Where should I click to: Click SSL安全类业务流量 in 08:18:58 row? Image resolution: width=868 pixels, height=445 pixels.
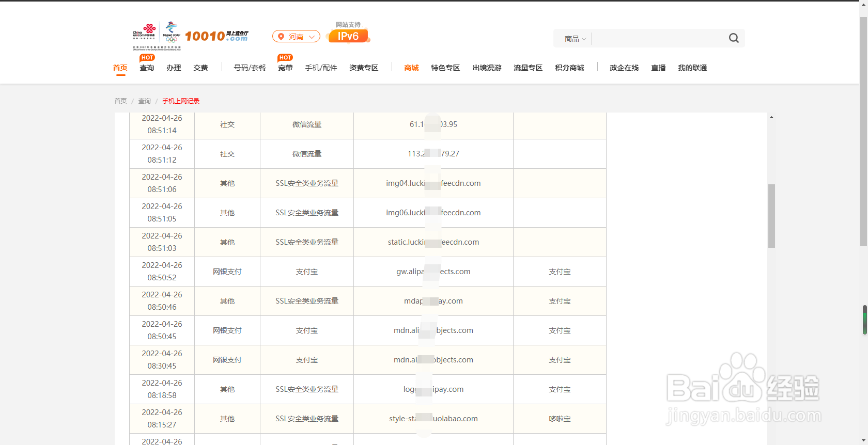pos(307,389)
